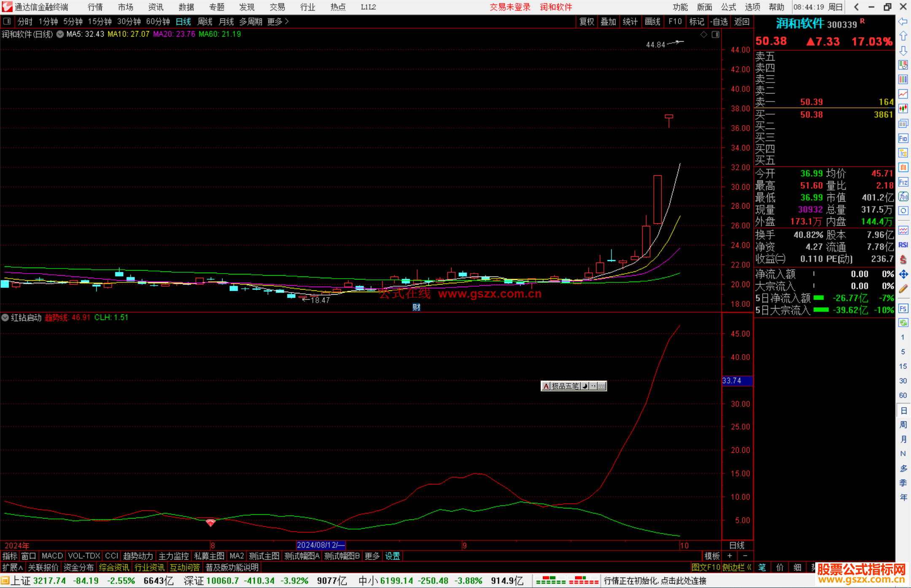Click the up arrow sidebar icon

[x=903, y=36]
